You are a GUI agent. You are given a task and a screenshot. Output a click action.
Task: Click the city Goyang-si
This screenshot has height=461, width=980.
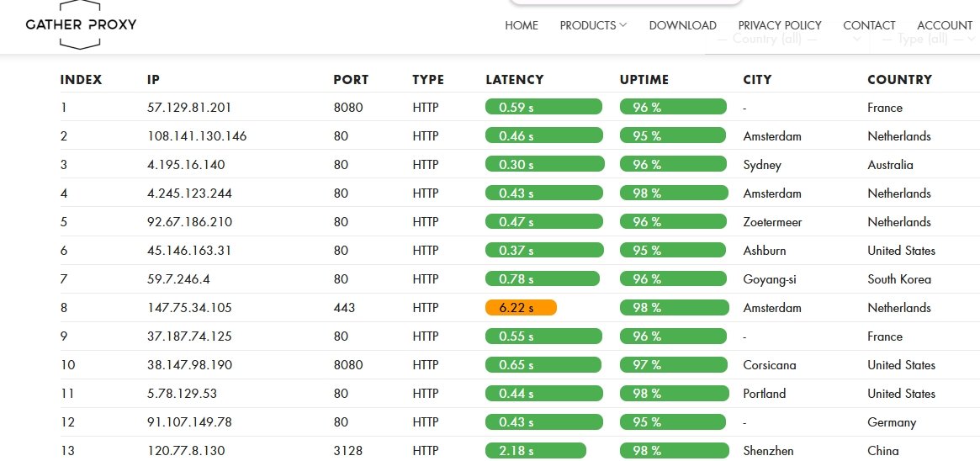coord(770,280)
